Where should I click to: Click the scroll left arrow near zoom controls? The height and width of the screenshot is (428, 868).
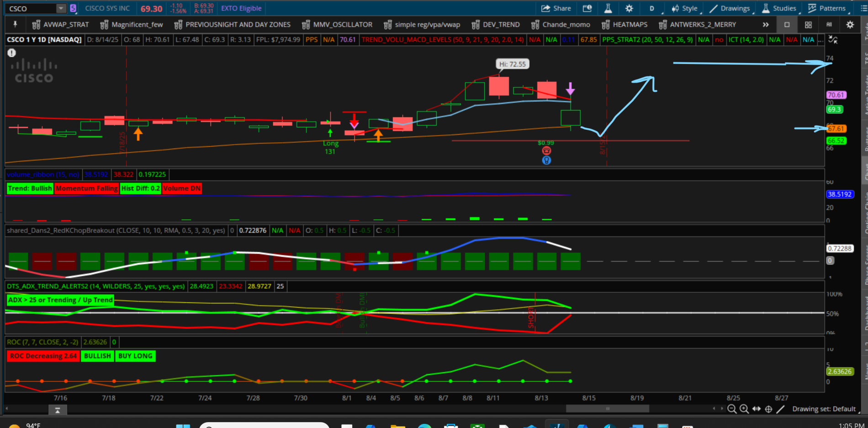714,409
